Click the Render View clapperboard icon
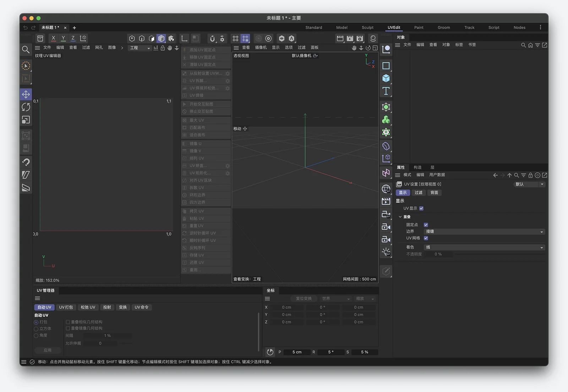Viewport: 568px width, 392px height. 340,38
